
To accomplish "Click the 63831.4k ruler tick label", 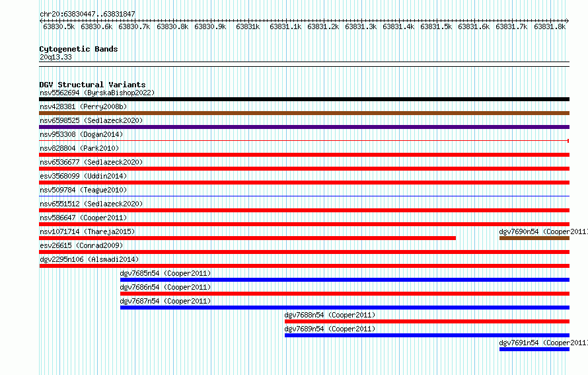I will tap(398, 26).
